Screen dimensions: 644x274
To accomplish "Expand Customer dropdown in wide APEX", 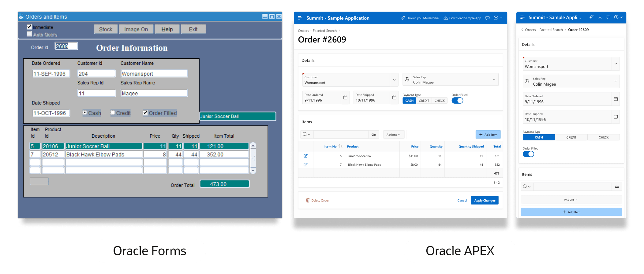I will click(394, 80).
